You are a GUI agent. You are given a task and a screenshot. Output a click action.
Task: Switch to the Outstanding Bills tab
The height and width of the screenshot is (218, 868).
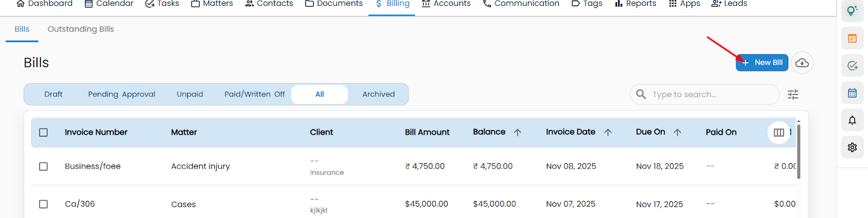81,29
